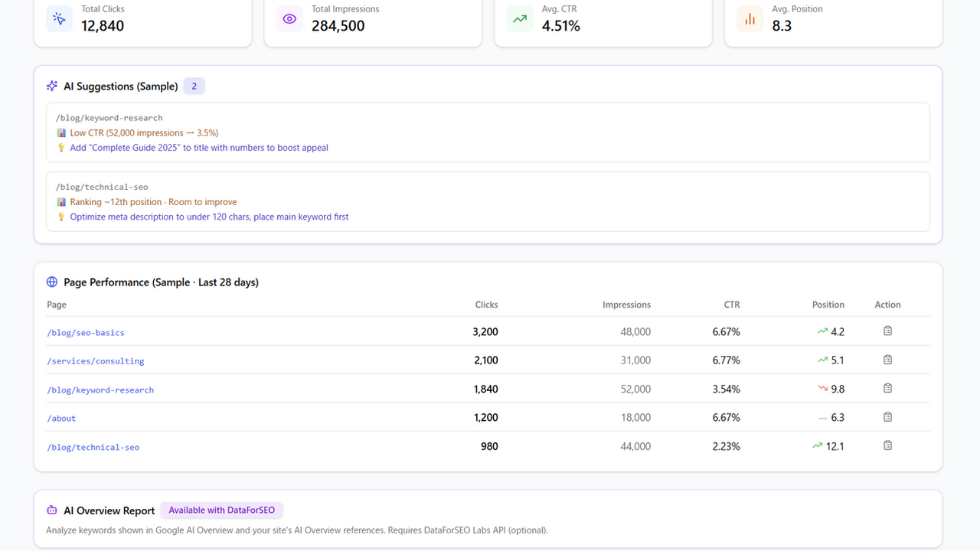This screenshot has width=980, height=551.
Task: Open /blog/keyword-research link in performance table
Action: tap(100, 390)
